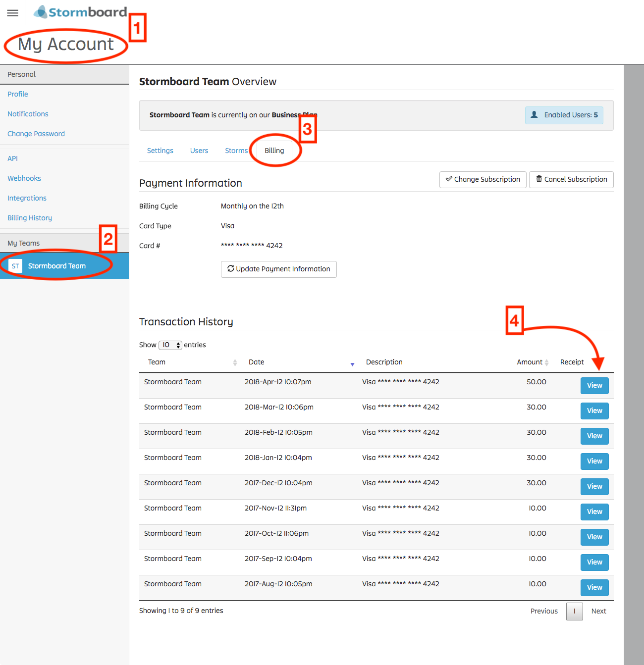Image resolution: width=644 pixels, height=665 pixels.
Task: Click the My Teams section header
Action: click(64, 243)
